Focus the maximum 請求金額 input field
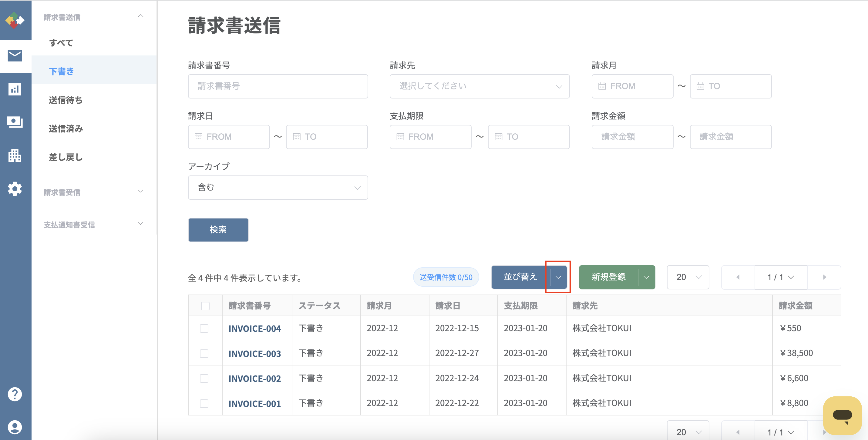This screenshot has width=868, height=440. tap(731, 137)
